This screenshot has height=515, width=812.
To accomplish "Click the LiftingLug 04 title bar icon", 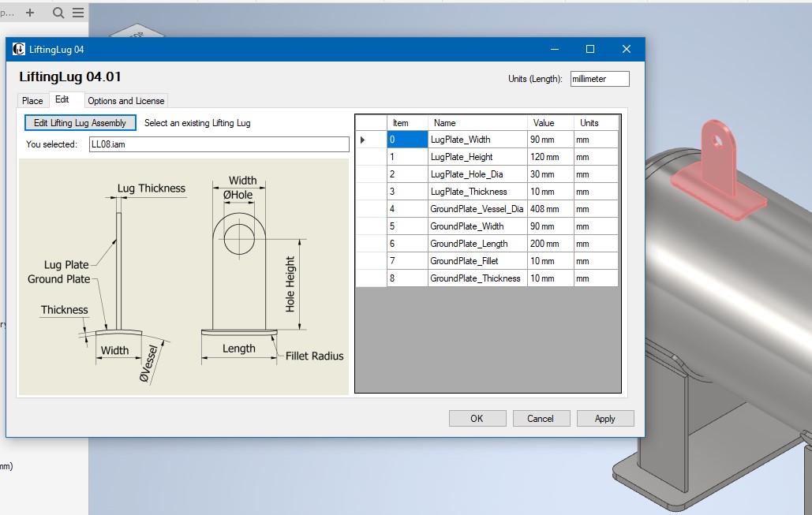I will coord(18,50).
